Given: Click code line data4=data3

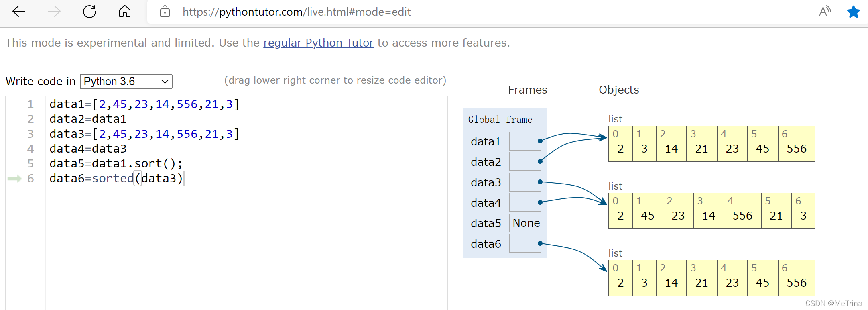Looking at the screenshot, I should click(88, 149).
